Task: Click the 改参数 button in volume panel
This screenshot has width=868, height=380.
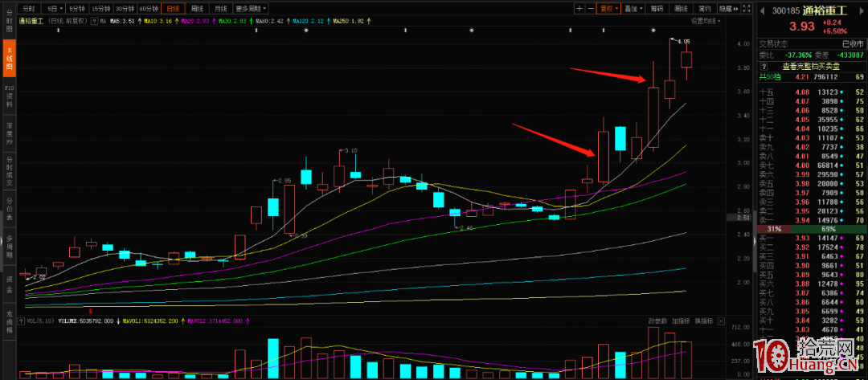Action: tap(657, 321)
